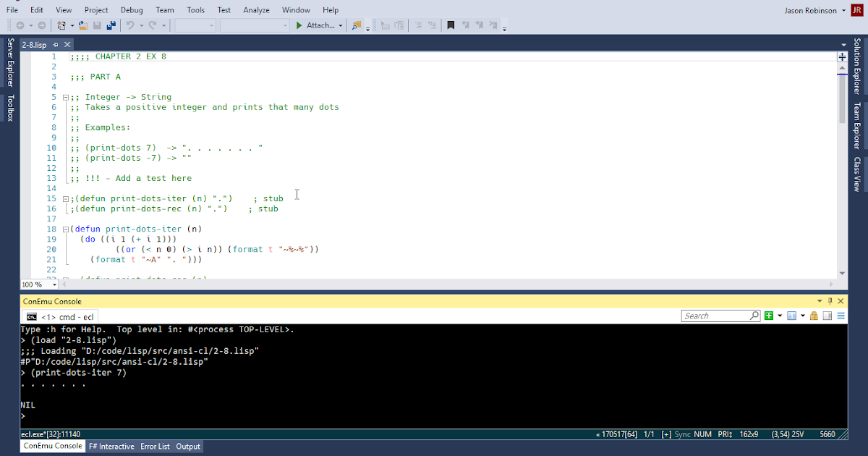Image resolution: width=868 pixels, height=456 pixels.
Task: Open the Analyze menu
Action: coord(256,10)
